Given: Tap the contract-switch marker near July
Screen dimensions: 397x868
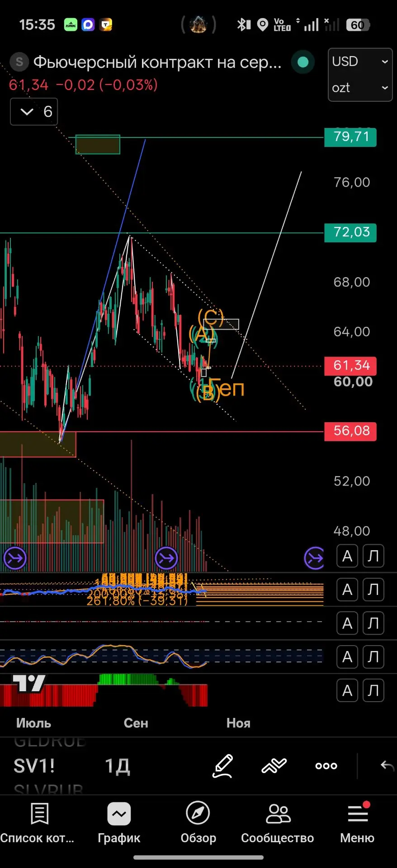Looking at the screenshot, I should pyautogui.click(x=15, y=558).
